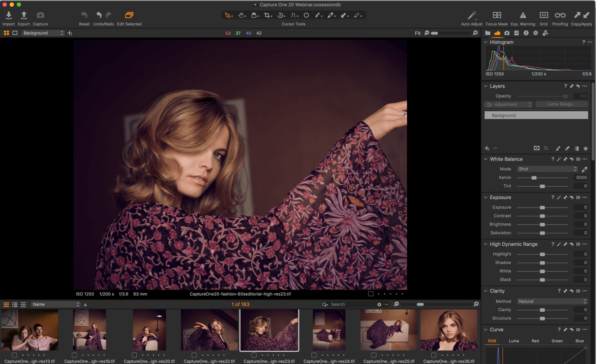Switch Curve panel to the Red channel
596x364 pixels.
tap(535, 341)
